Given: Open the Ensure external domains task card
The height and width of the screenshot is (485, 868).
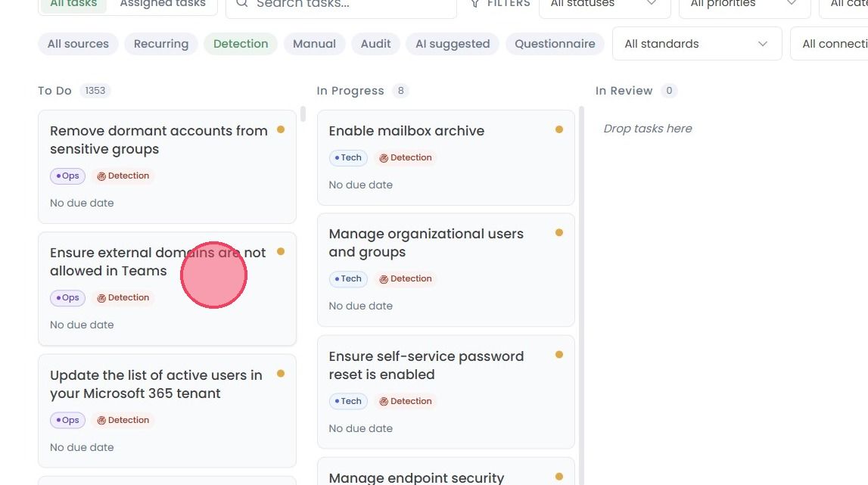Looking at the screenshot, I should [167, 289].
